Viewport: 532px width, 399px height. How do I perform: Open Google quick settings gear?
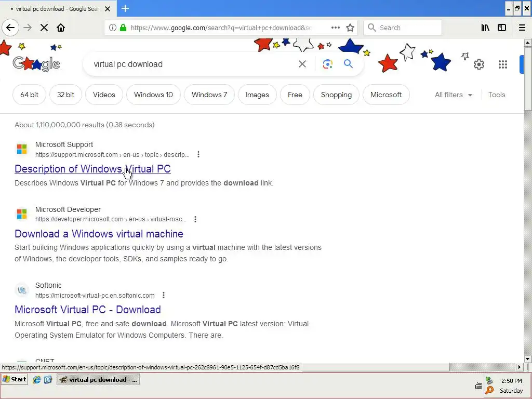click(x=478, y=64)
